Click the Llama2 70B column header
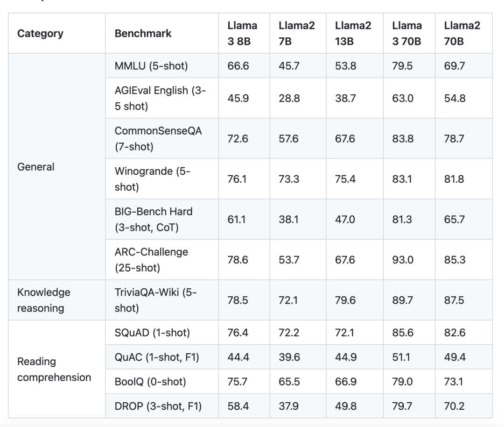Viewport: 504px width, 427px height. 462,33
